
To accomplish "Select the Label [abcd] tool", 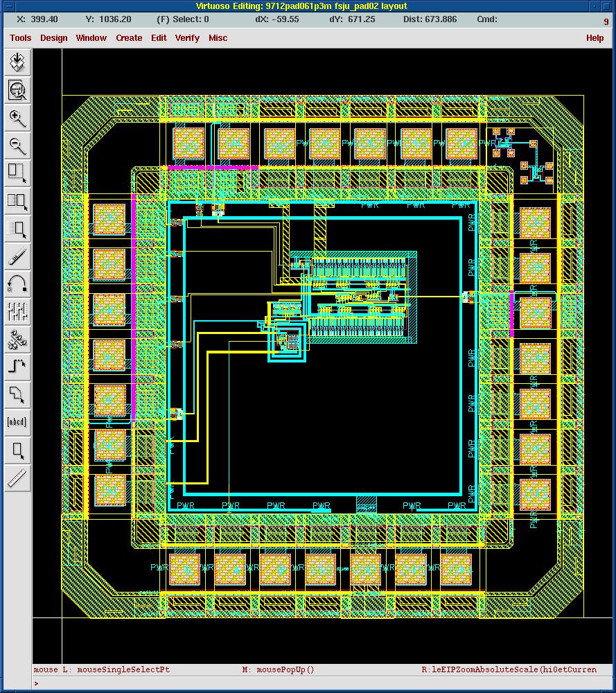I will pyautogui.click(x=17, y=422).
